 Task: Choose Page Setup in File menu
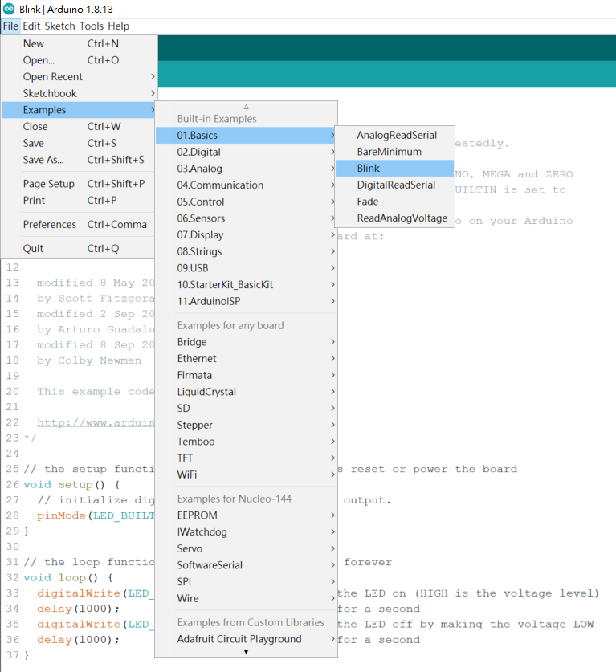click(80, 184)
